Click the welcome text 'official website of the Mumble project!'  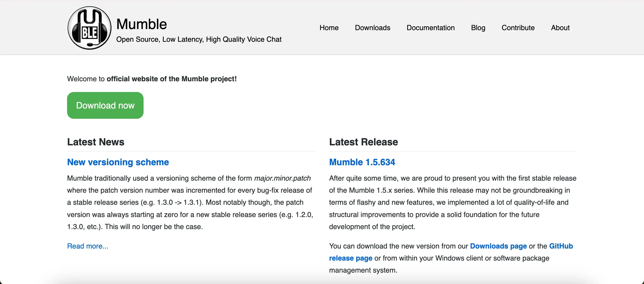coord(172,79)
